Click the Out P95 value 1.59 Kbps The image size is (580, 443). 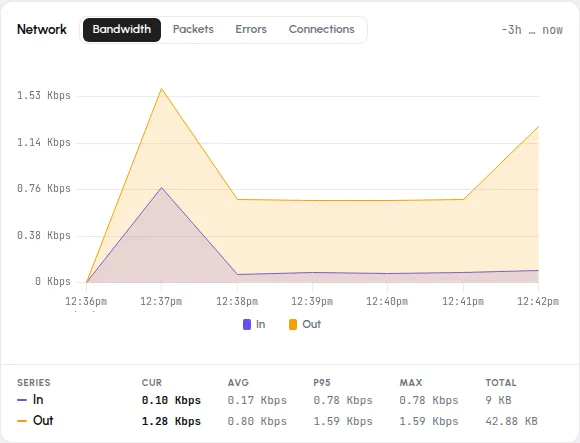(x=343, y=421)
